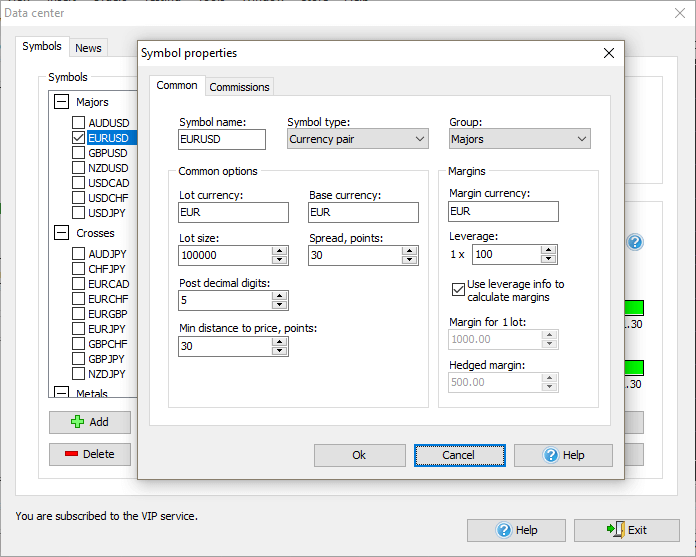The width and height of the screenshot is (696, 557).
Task: Uncheck the EURUSD symbol checkbox
Action: 79,138
